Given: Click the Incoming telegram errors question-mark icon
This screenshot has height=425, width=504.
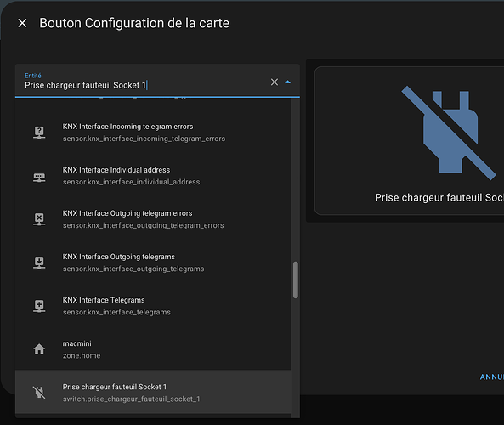Looking at the screenshot, I should [x=39, y=132].
